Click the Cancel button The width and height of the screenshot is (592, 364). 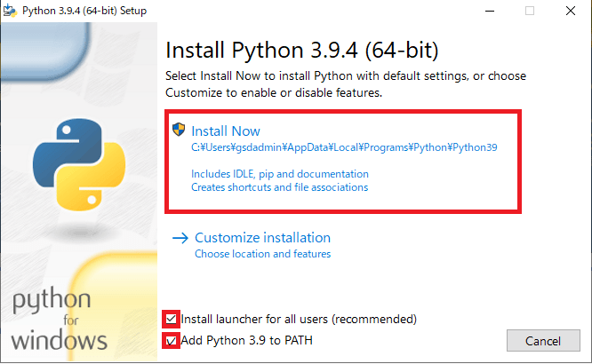[x=543, y=341]
